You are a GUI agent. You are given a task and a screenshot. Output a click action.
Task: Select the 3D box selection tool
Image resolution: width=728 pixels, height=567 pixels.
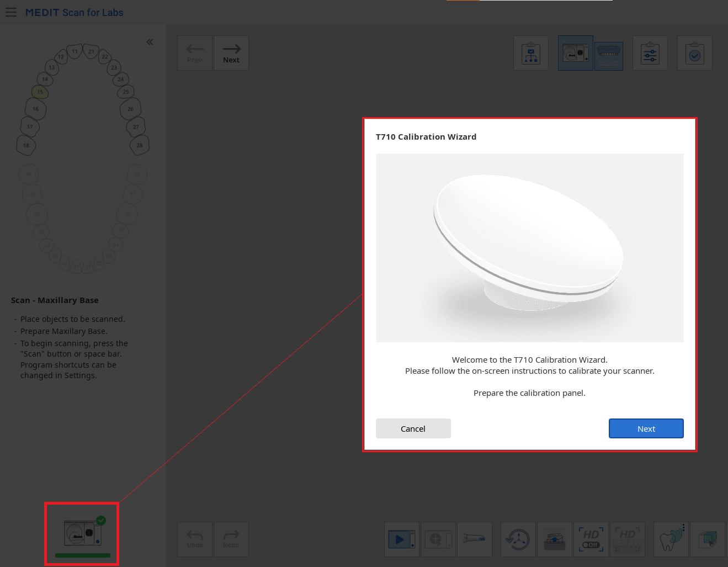click(x=708, y=539)
